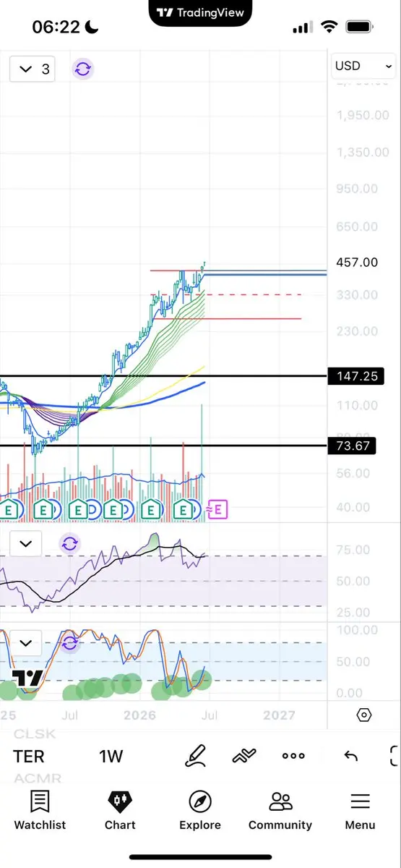Tap the Chart candlestick icon

(120, 801)
